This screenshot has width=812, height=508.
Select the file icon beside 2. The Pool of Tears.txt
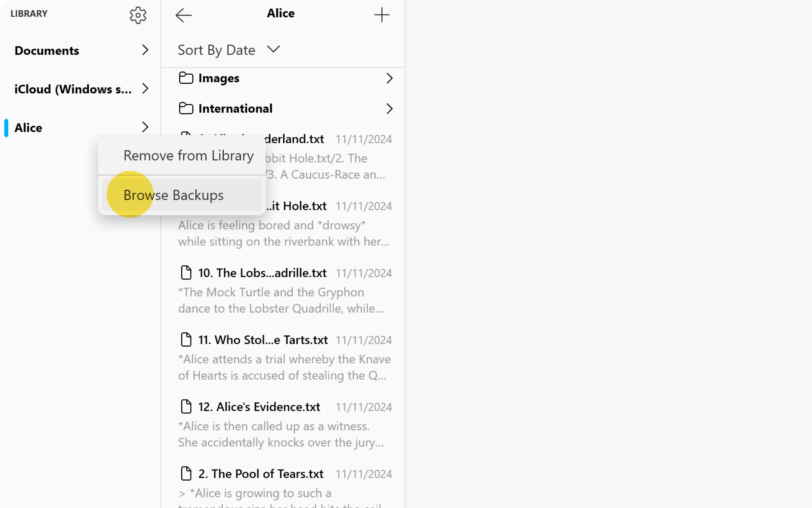186,473
